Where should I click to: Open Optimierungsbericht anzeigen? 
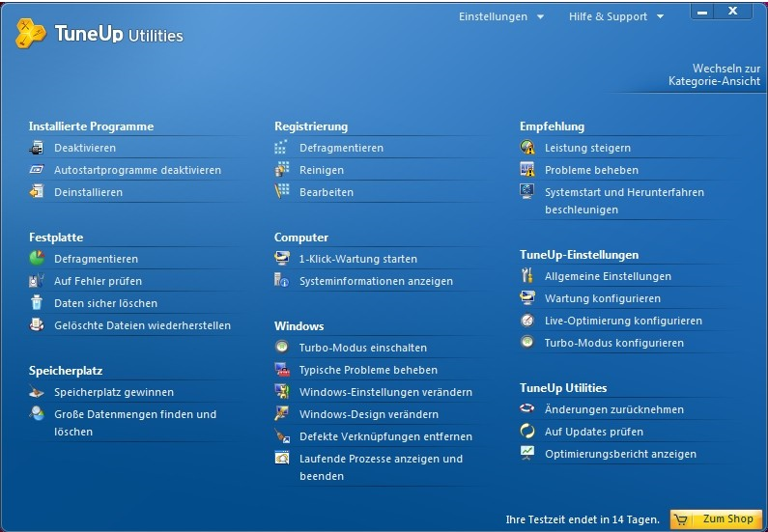620,454
